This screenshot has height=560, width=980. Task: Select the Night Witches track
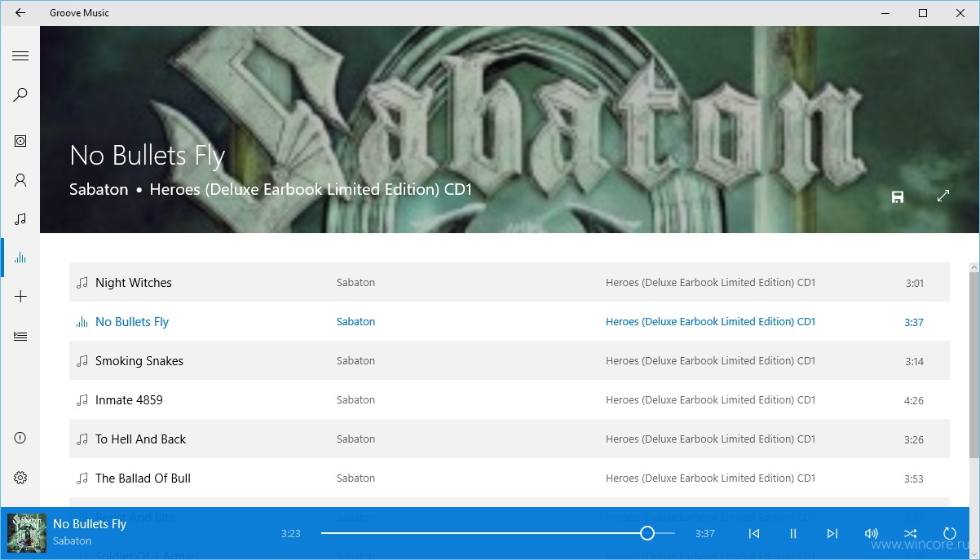click(x=510, y=283)
